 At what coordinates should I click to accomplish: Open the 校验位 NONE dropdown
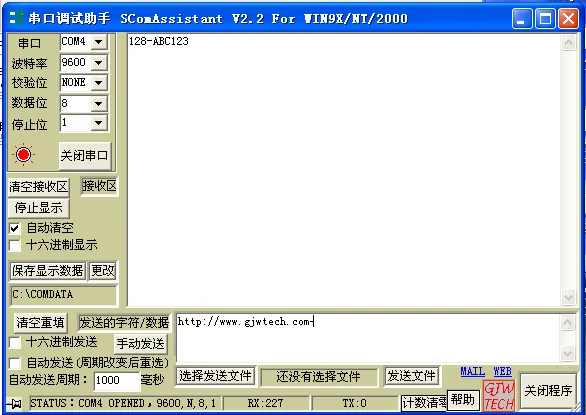coord(99,82)
